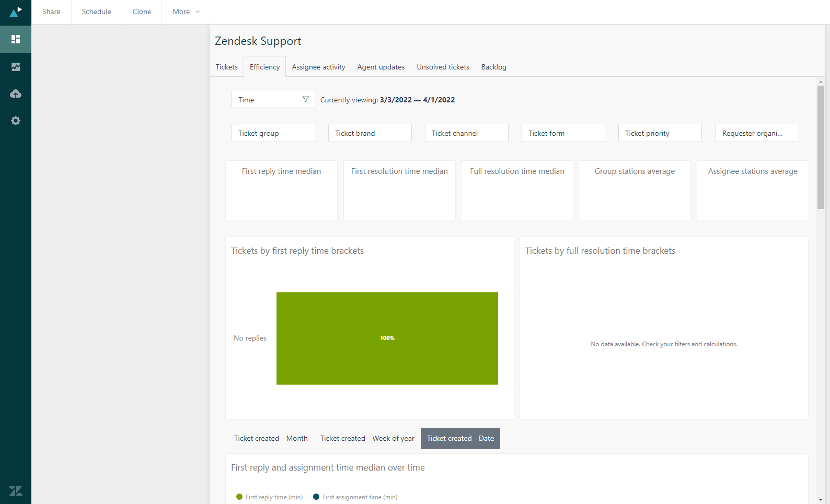This screenshot has width=830, height=504.
Task: Select Ticket created - Month grouping
Action: [x=271, y=438]
